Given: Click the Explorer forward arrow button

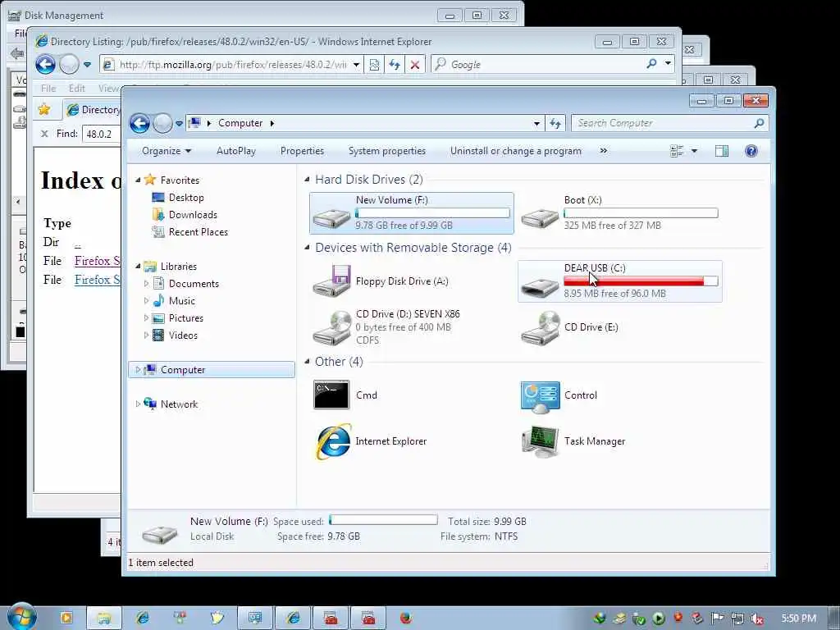Looking at the screenshot, I should (162, 123).
